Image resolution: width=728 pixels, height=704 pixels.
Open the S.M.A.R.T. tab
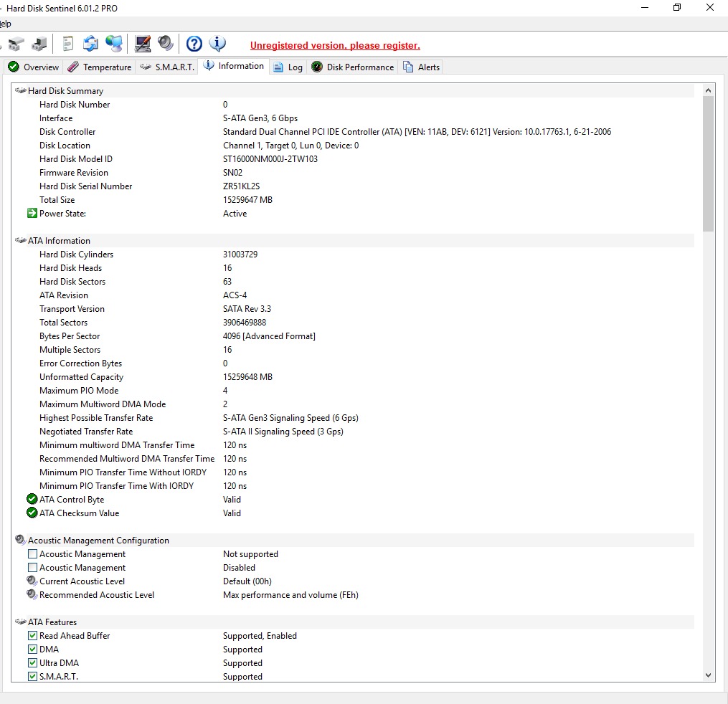pos(166,67)
